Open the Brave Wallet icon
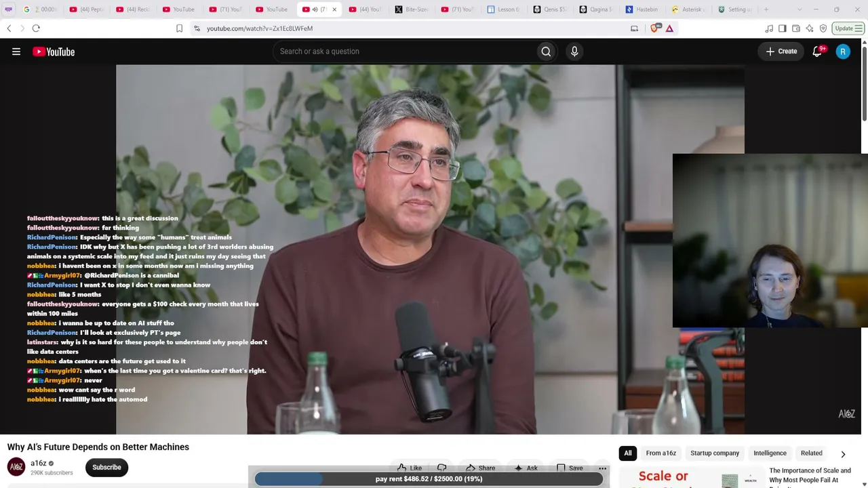Viewport: 868px width, 488px height. (x=796, y=28)
